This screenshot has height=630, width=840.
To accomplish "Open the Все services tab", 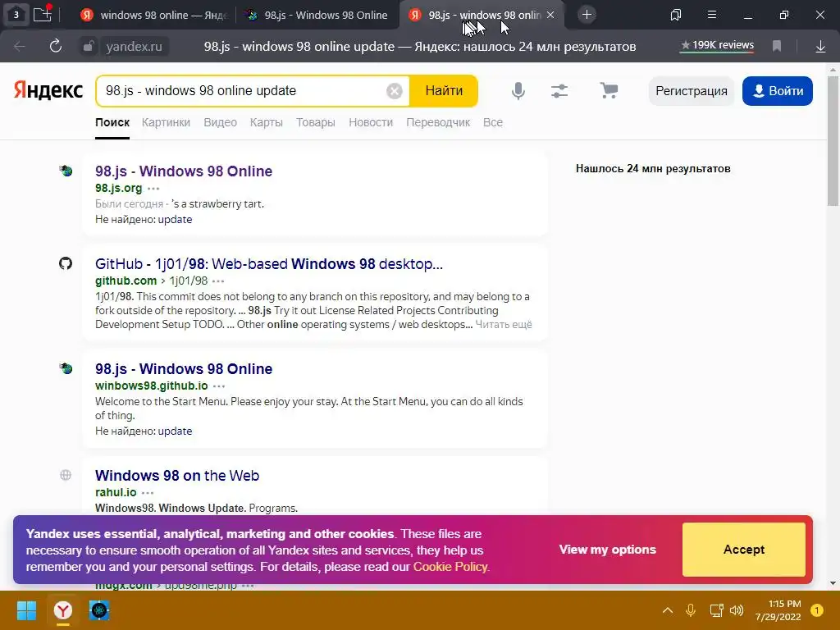I will 493,123.
